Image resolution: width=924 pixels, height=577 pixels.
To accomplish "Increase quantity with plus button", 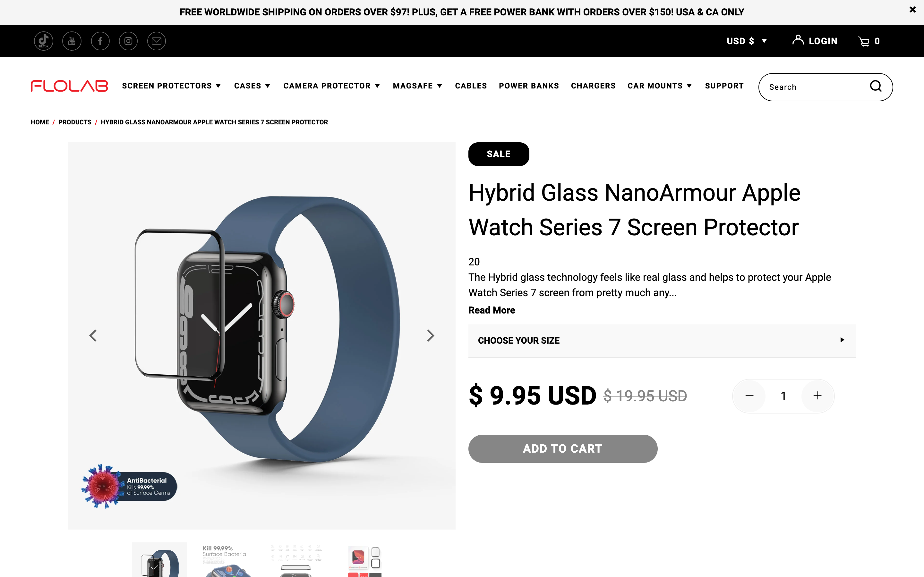I will (817, 396).
